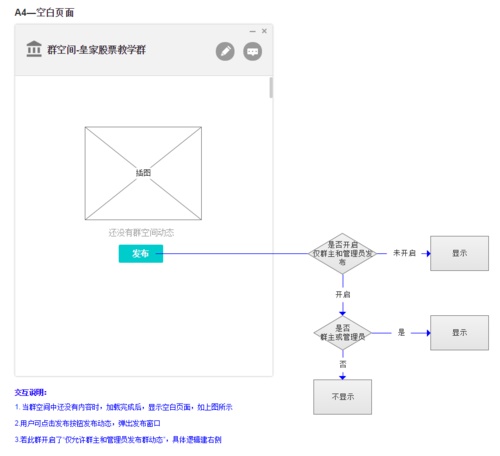Click the 显示 box next to 是 label

pyautogui.click(x=459, y=333)
